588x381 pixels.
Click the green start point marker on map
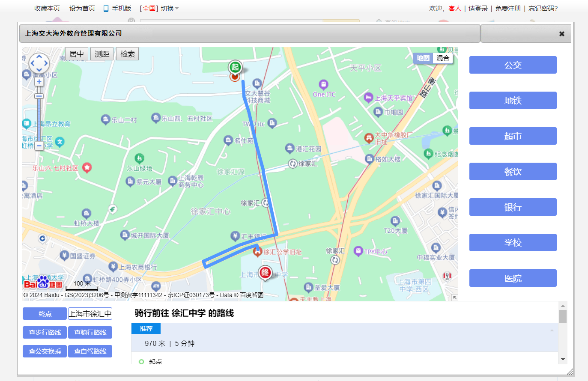click(x=235, y=67)
